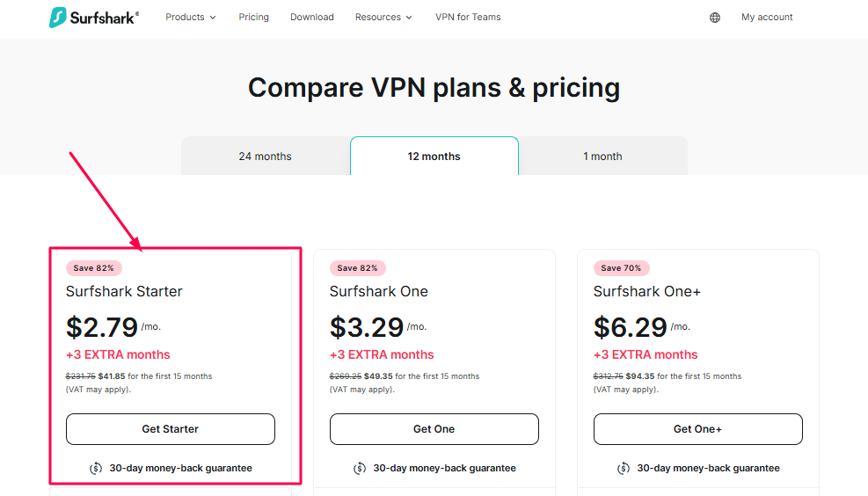Expand the Products dropdown menu
This screenshot has width=868, height=496.
[191, 18]
